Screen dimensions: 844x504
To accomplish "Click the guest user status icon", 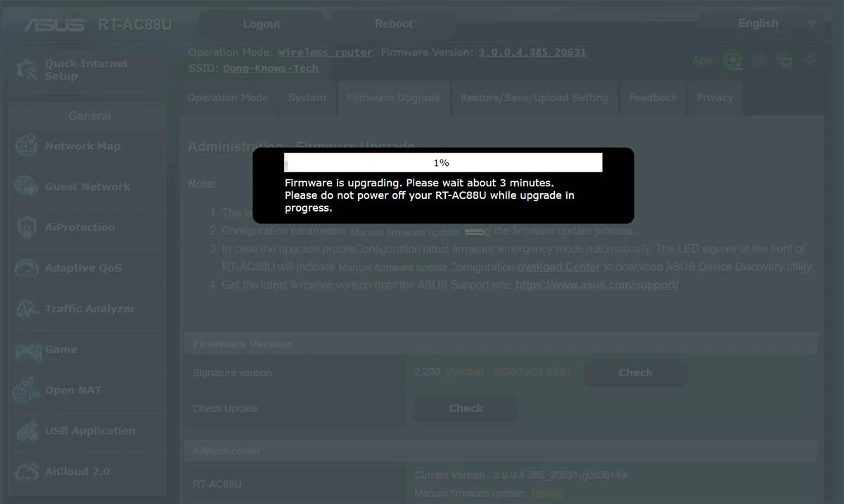I will 758,61.
